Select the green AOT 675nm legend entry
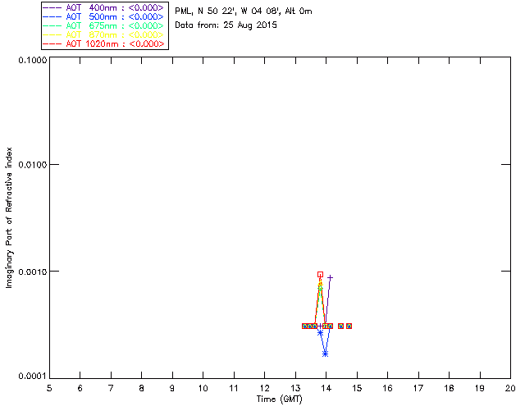 104,25
